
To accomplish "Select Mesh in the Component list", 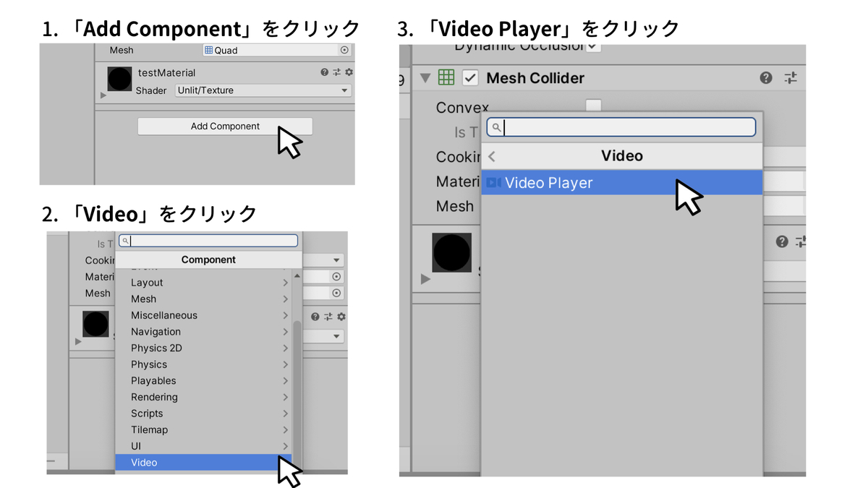I will point(203,299).
